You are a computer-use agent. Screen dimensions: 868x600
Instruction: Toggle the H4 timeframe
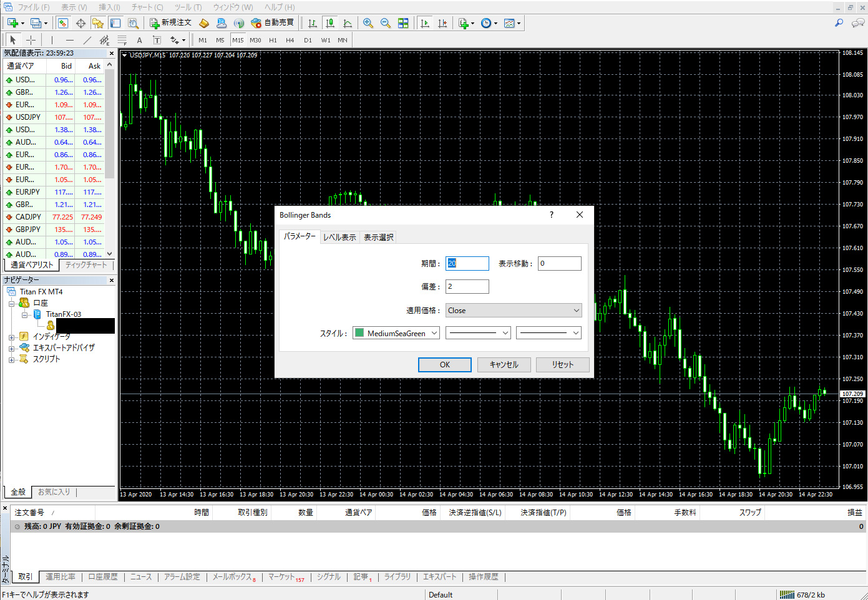pos(290,40)
